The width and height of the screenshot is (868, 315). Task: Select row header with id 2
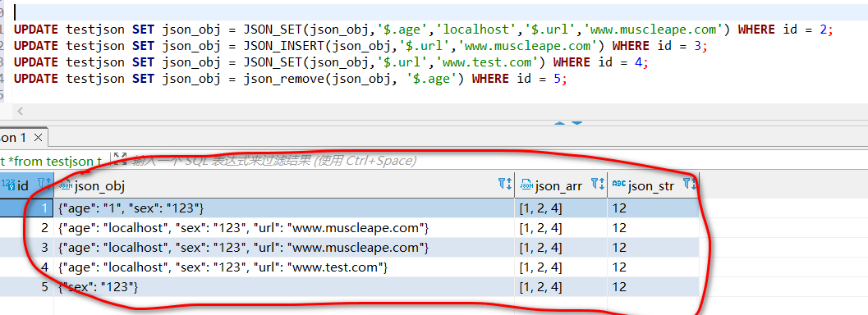click(x=26, y=228)
